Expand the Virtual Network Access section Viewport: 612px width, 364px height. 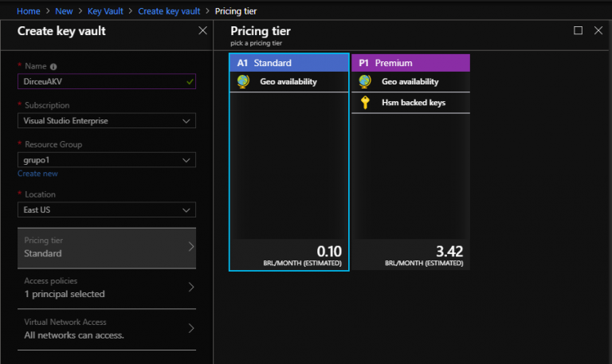[x=106, y=329]
